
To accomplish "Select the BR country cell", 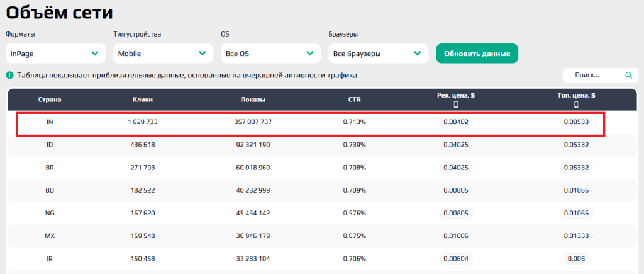I will (x=50, y=168).
